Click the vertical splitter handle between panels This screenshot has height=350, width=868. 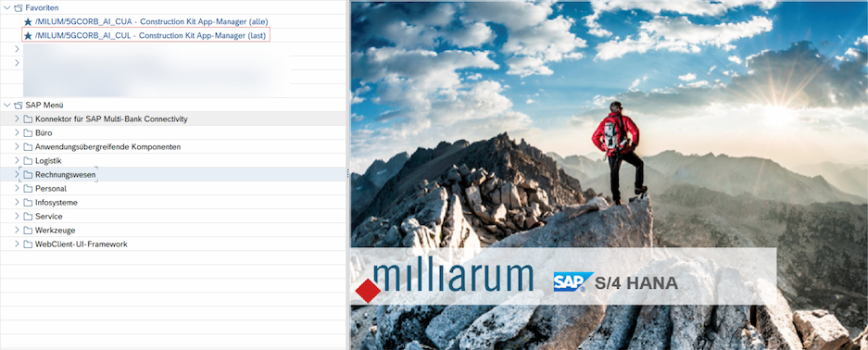pos(347,174)
